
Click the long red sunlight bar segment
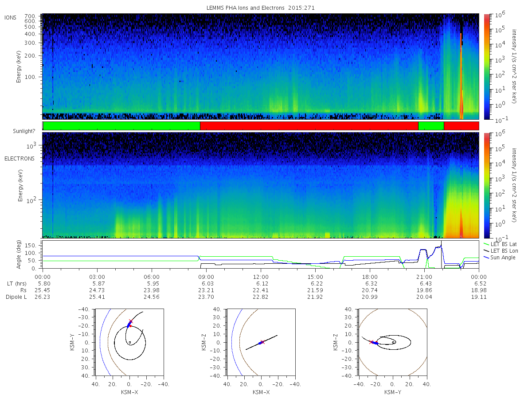(x=309, y=126)
